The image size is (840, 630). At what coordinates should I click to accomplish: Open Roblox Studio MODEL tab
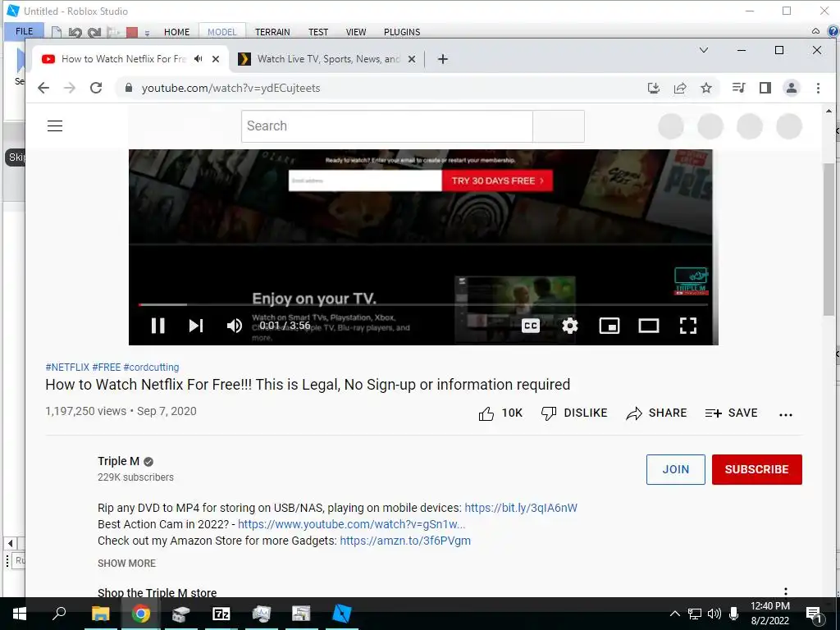point(221,32)
